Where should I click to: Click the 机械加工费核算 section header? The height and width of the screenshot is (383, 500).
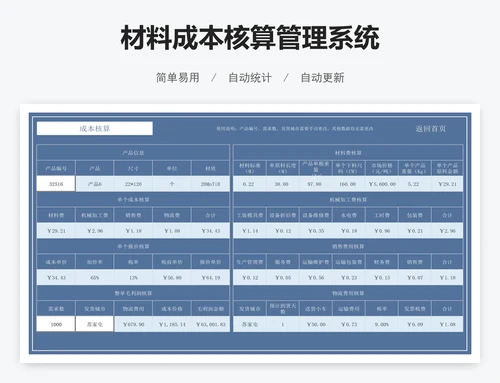[348, 200]
